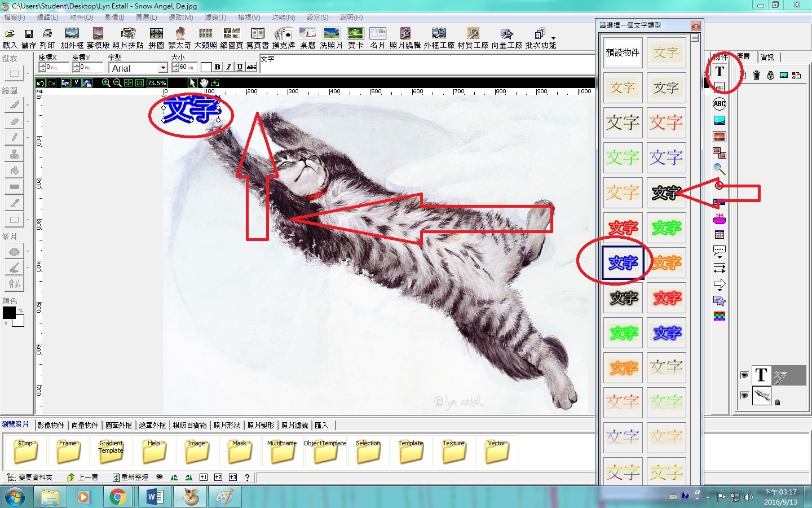Click the undo arrow icon
The height and width of the screenshot is (508, 812).
point(41,83)
